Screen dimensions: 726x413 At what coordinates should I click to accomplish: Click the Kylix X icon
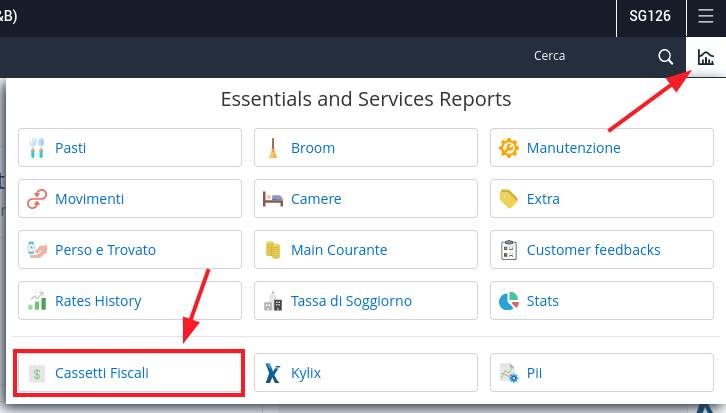(x=273, y=373)
